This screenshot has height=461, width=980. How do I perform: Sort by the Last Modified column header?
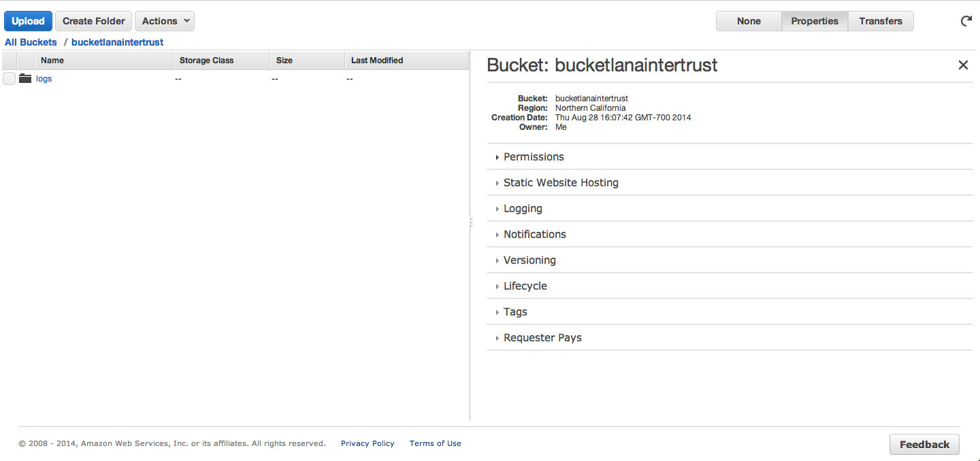click(377, 61)
